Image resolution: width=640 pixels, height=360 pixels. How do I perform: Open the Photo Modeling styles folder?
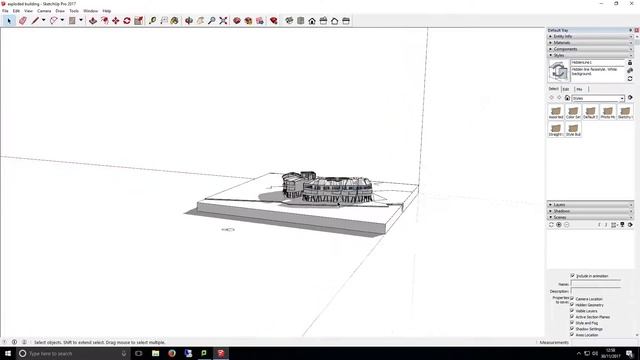click(x=608, y=112)
